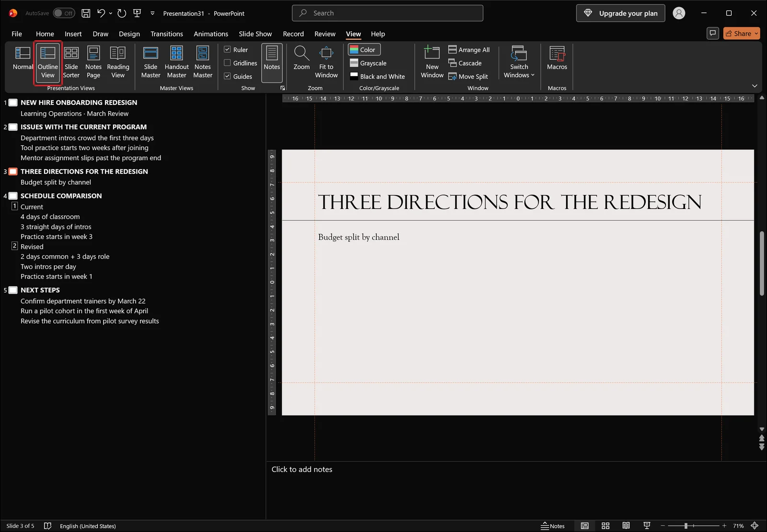Viewport: 767px width, 532px height.
Task: Click zoom out minus button
Action: (x=663, y=526)
